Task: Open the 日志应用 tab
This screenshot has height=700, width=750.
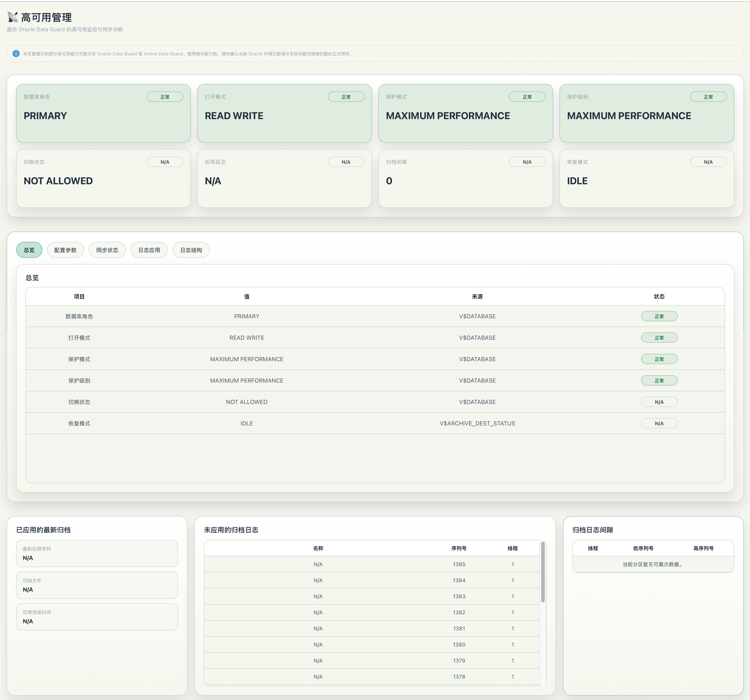Action: tap(149, 250)
